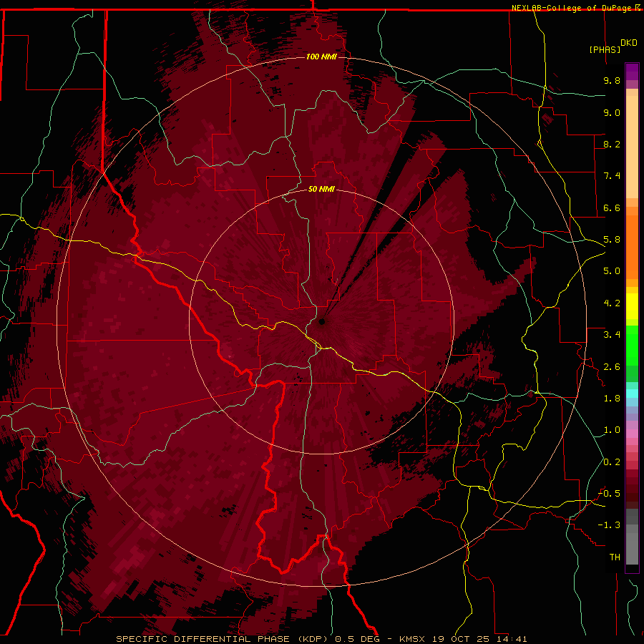Click the 5.0 value on color scale
This screenshot has height=644, width=644.
(x=612, y=271)
